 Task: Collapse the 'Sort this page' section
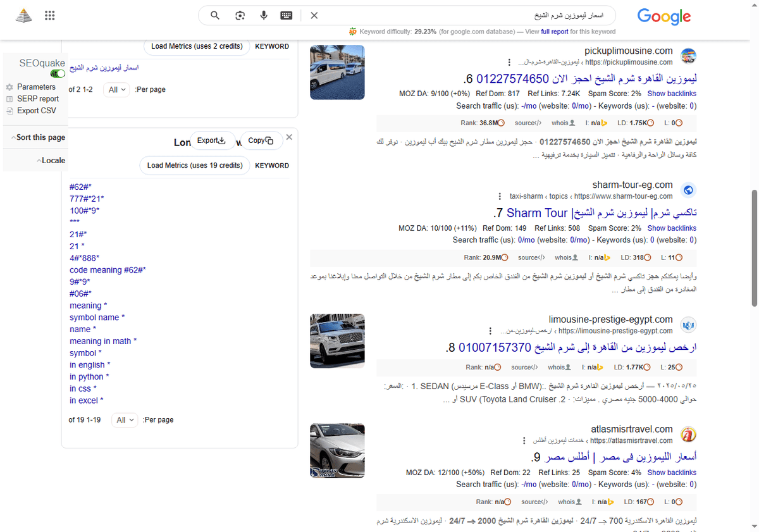[x=39, y=137]
